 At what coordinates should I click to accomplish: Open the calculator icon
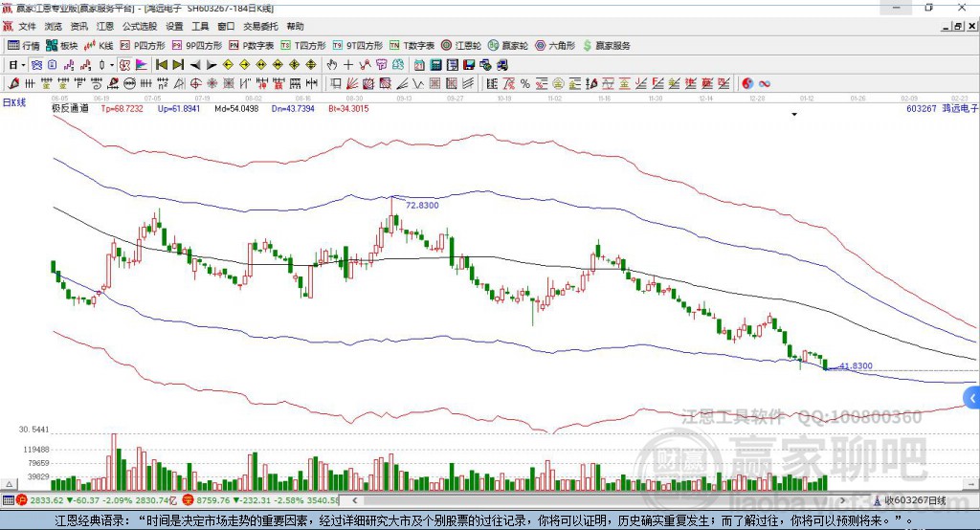pos(435,65)
